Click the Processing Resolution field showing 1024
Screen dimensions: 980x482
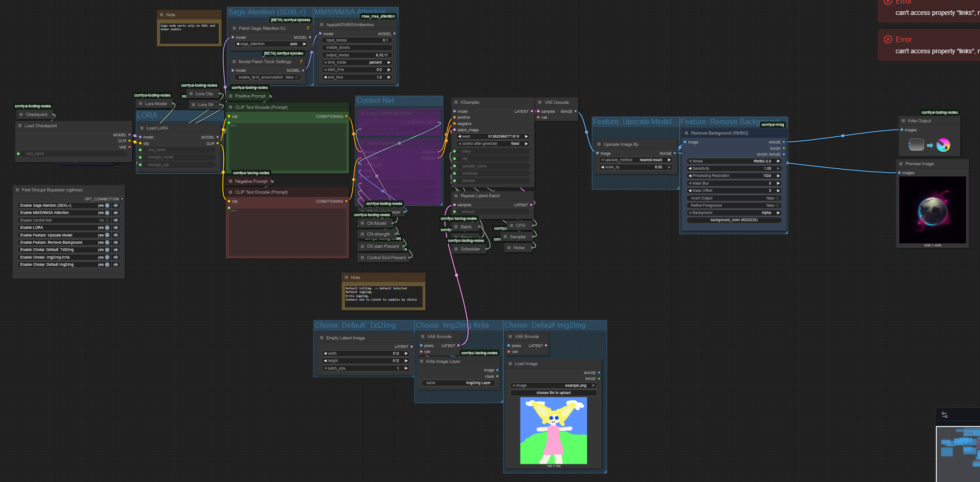734,176
